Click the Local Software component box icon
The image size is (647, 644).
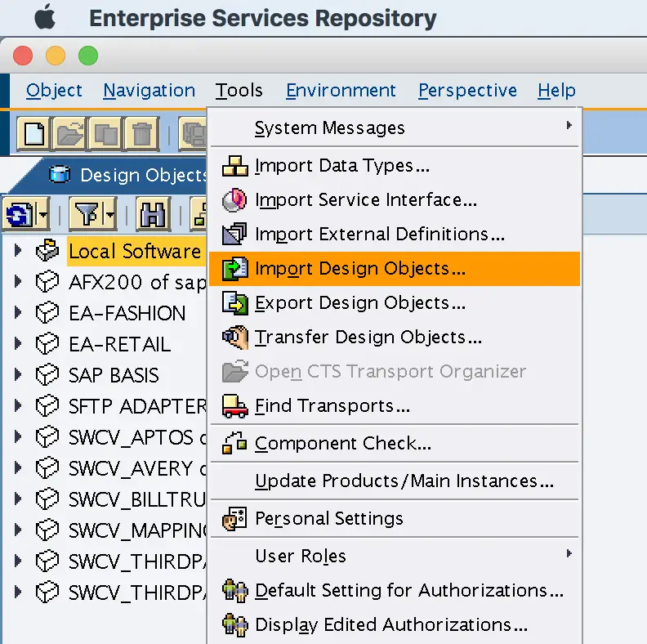(x=47, y=250)
